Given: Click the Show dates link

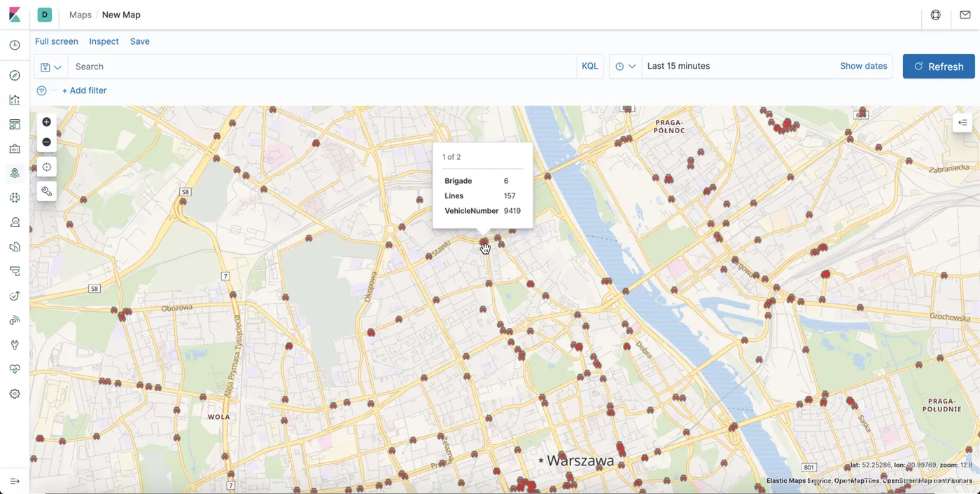Looking at the screenshot, I should 864,66.
